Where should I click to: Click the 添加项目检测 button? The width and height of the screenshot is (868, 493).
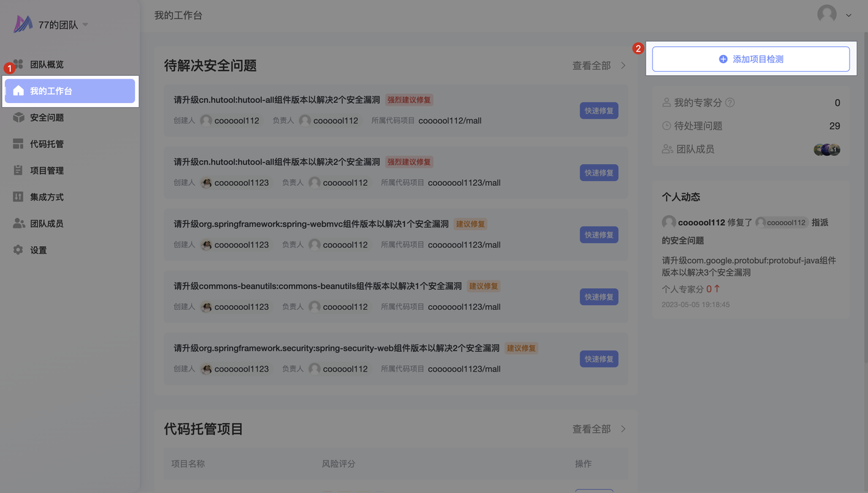tap(751, 59)
